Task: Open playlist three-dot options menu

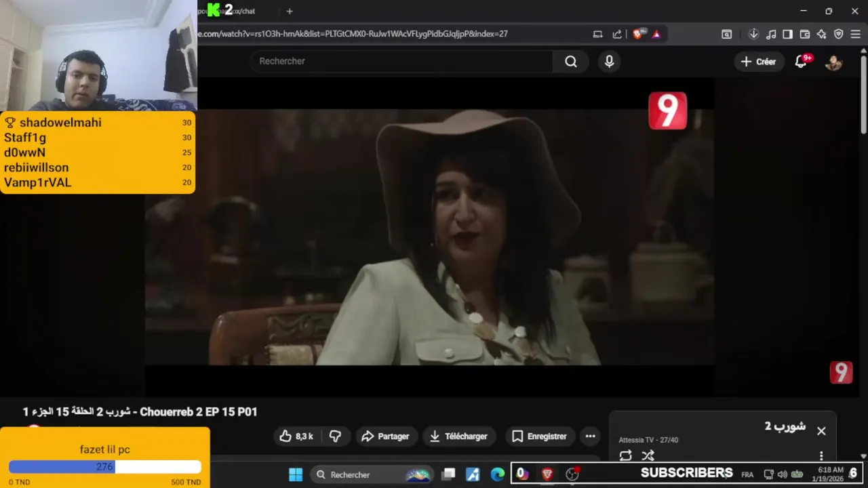Action: [x=821, y=455]
